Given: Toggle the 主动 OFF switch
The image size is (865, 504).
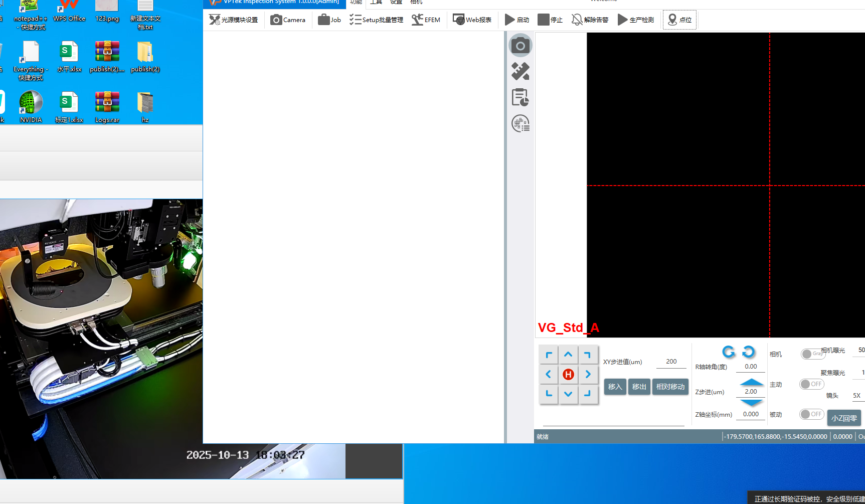Looking at the screenshot, I should click(x=811, y=384).
